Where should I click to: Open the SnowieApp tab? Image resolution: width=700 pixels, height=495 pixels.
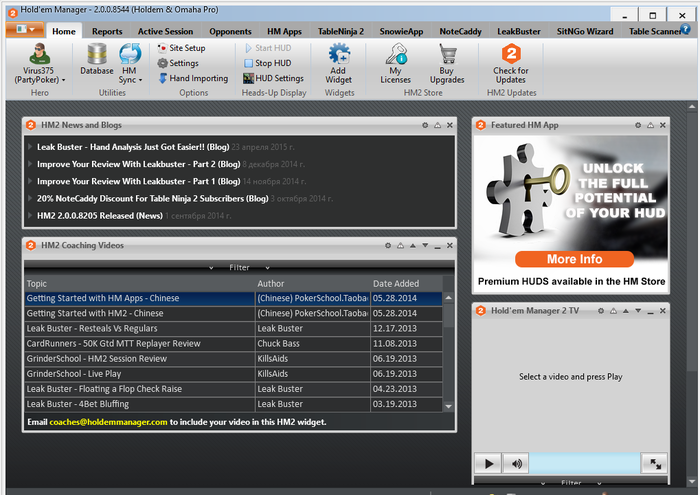401,31
